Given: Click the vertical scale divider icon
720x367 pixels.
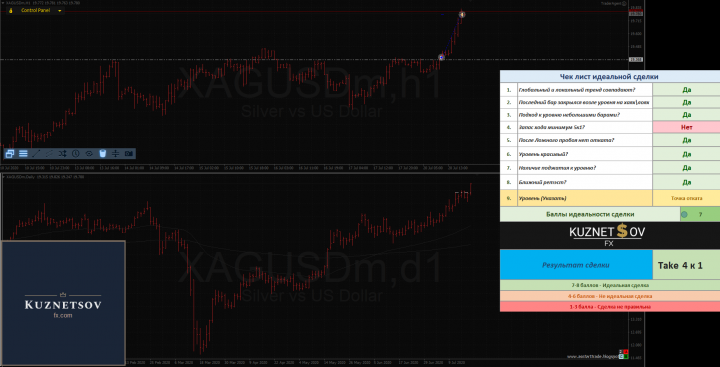Looking at the screenshot, I should point(116,153).
